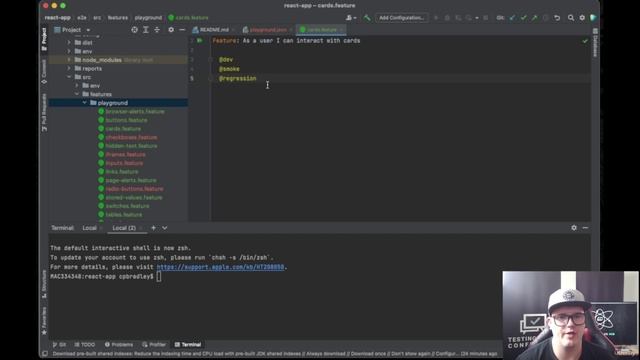Place cursor on the @regression tag line
The height and width of the screenshot is (360, 640).
pyautogui.click(x=238, y=78)
